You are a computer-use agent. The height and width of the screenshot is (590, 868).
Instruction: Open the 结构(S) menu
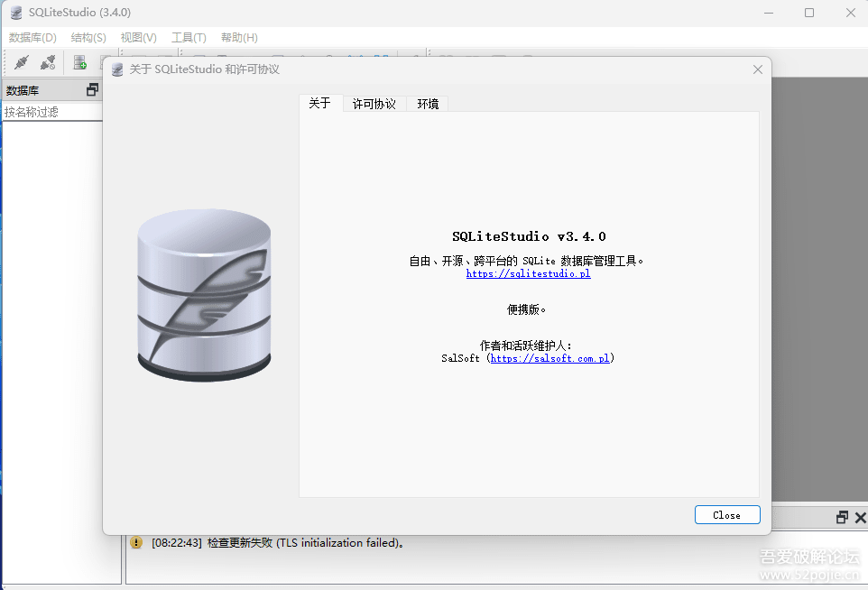tap(88, 37)
